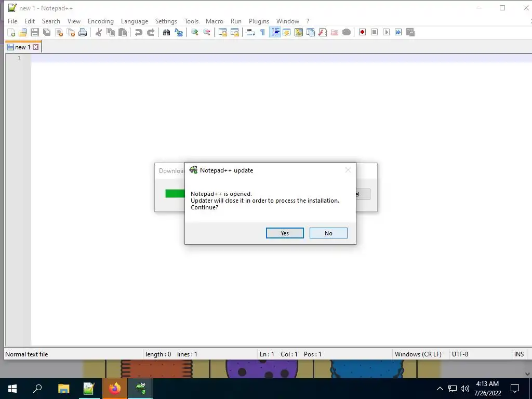Open the Windows Start menu
Screen dimensions: 532x399
point(12,389)
